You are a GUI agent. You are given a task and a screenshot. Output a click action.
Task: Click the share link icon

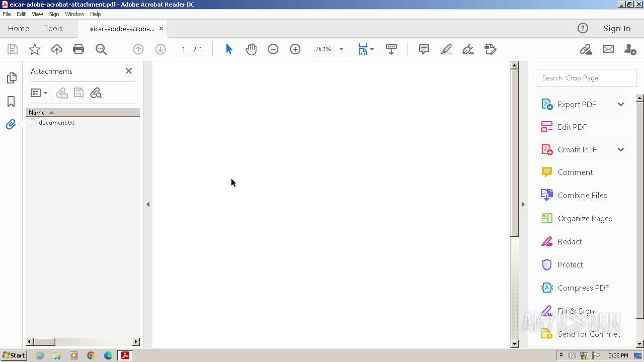coord(586,49)
